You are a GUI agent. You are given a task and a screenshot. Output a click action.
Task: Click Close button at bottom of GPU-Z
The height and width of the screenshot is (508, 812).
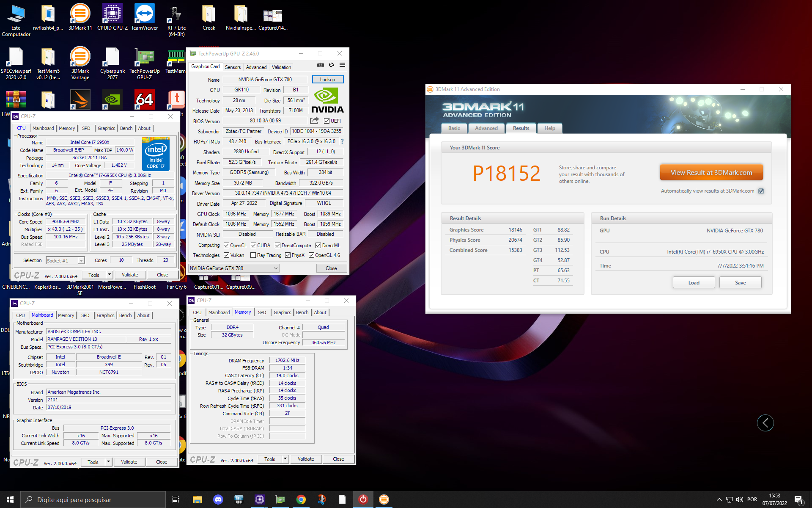pyautogui.click(x=331, y=268)
